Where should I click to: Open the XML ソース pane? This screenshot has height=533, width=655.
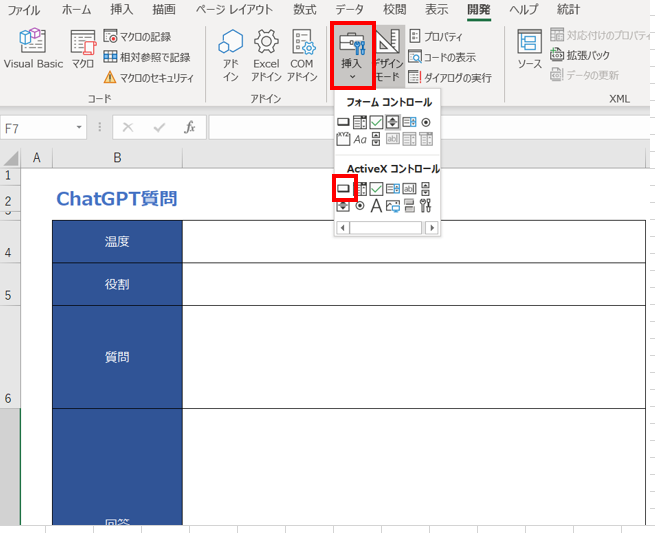[529, 49]
